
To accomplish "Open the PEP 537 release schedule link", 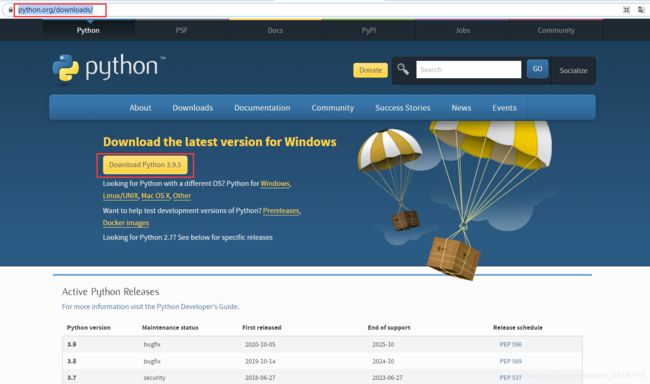I will pyautogui.click(x=510, y=378).
